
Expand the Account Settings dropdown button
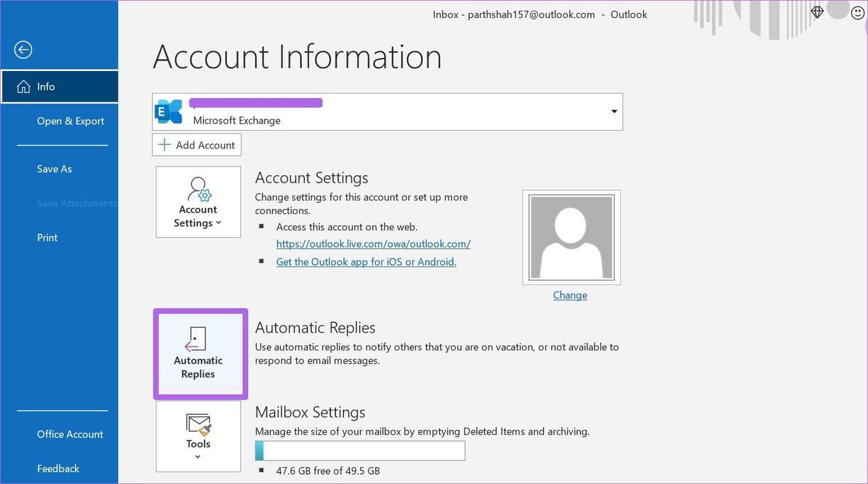(x=198, y=201)
